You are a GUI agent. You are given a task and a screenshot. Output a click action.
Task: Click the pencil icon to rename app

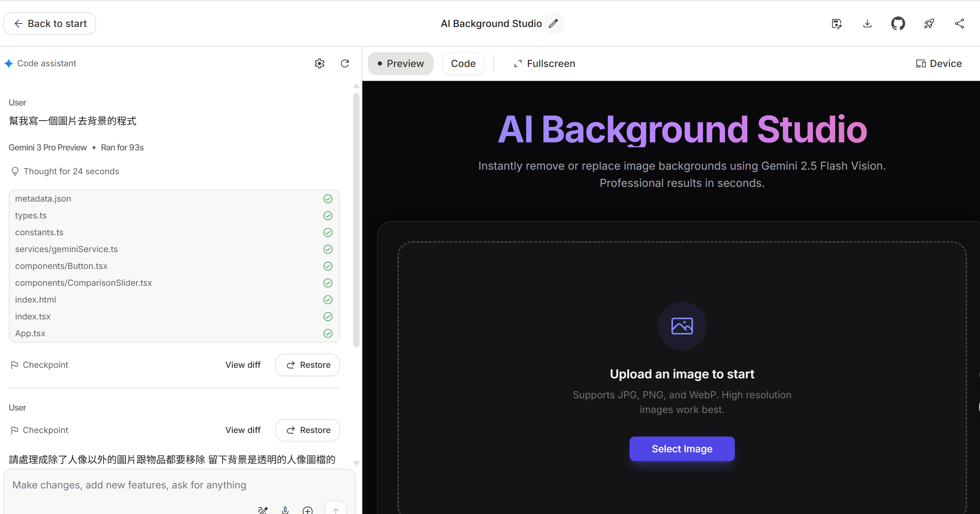(553, 23)
